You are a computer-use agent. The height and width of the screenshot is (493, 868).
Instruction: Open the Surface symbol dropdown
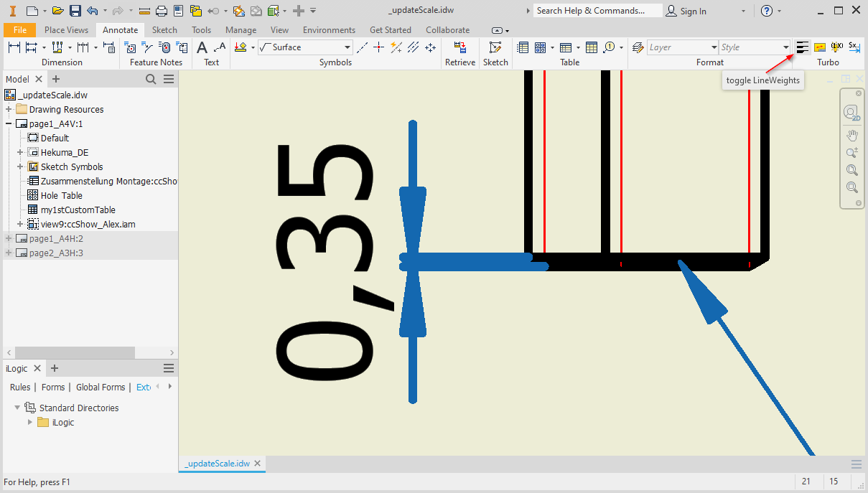[x=347, y=47]
